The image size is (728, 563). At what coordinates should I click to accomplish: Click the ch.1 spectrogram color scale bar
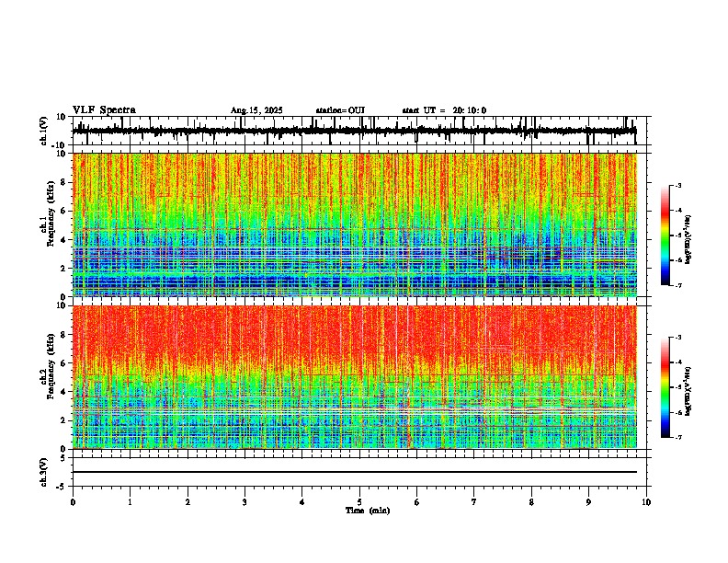click(x=665, y=236)
